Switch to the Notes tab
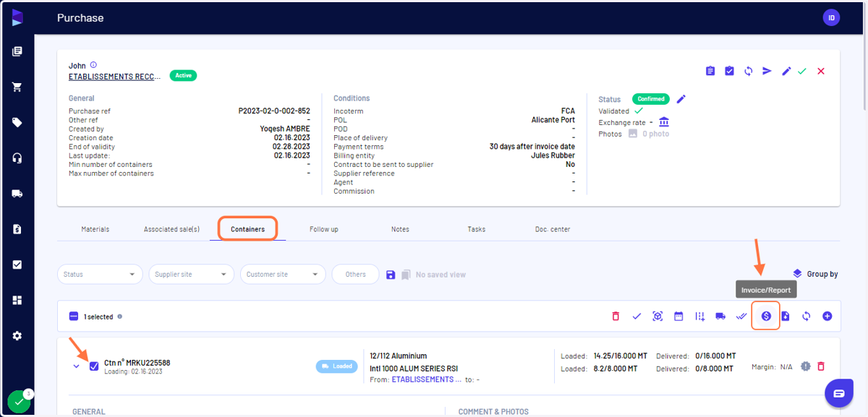 [x=400, y=229]
